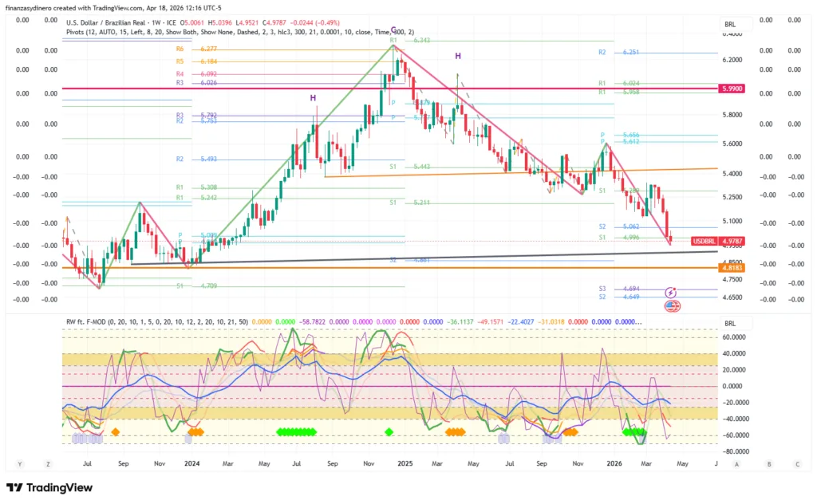The height and width of the screenshot is (504, 817).
Task: Click the circled B marker on time axis
Action: tap(768, 463)
